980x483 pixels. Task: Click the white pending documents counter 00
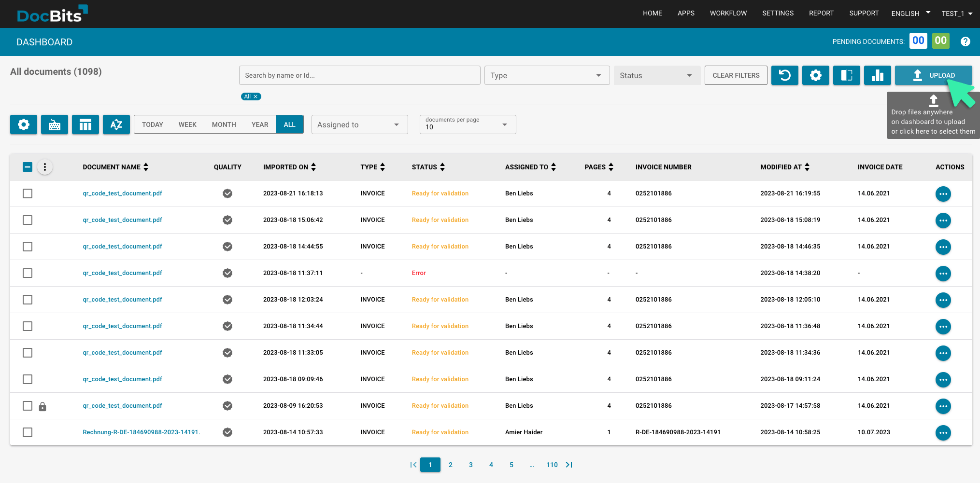[x=918, y=41]
